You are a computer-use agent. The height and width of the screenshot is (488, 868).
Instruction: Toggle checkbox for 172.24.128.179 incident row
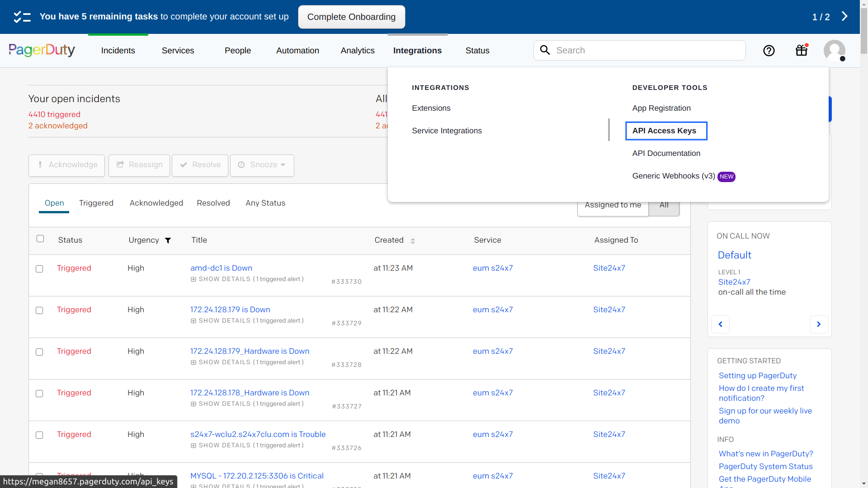(x=40, y=310)
